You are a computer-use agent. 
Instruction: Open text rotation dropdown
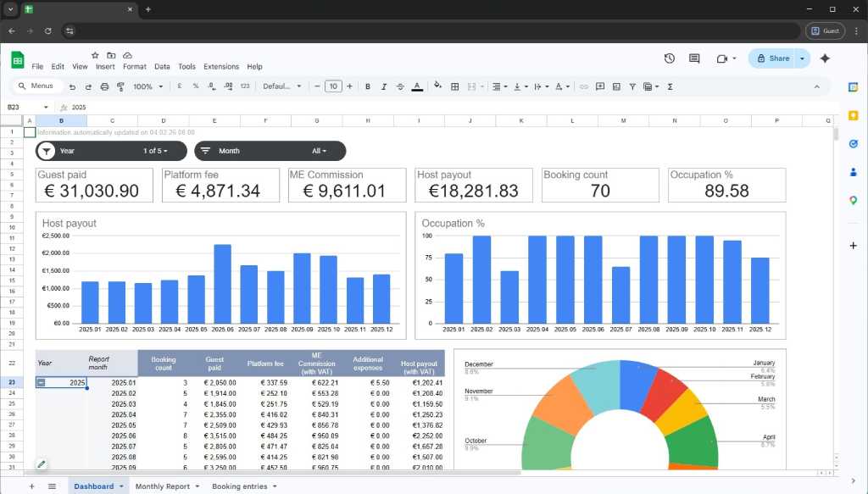(x=562, y=86)
